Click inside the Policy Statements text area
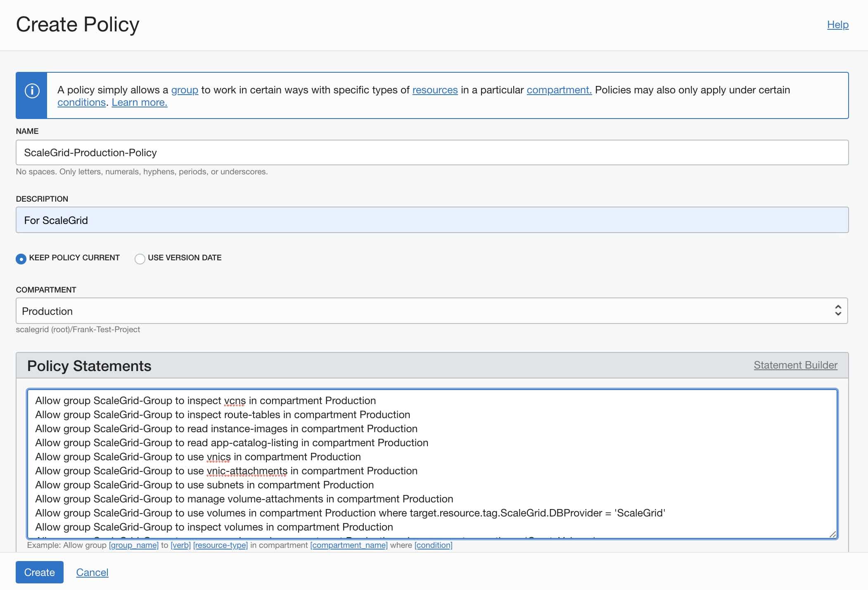868x590 pixels. (432, 464)
